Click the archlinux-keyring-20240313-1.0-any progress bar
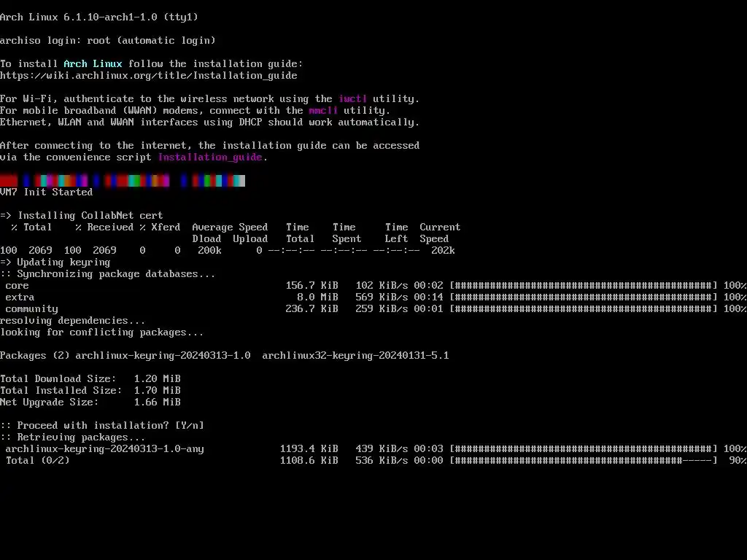747x560 pixels. [584, 448]
